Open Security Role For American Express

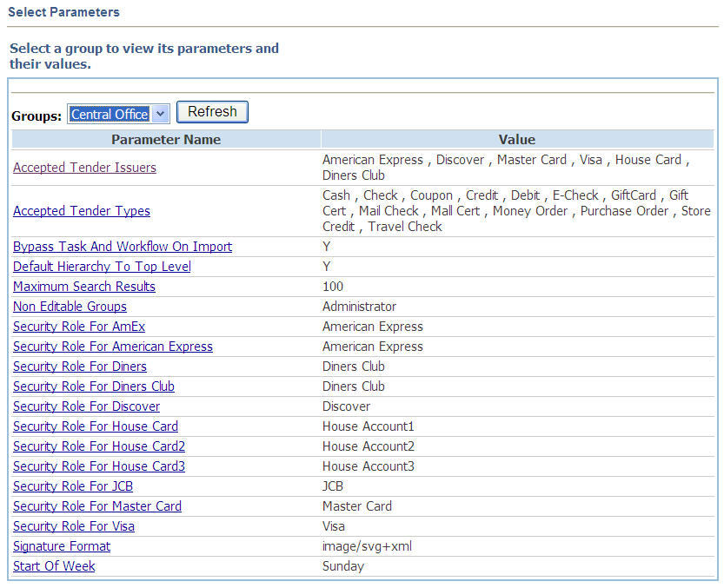[x=113, y=347]
